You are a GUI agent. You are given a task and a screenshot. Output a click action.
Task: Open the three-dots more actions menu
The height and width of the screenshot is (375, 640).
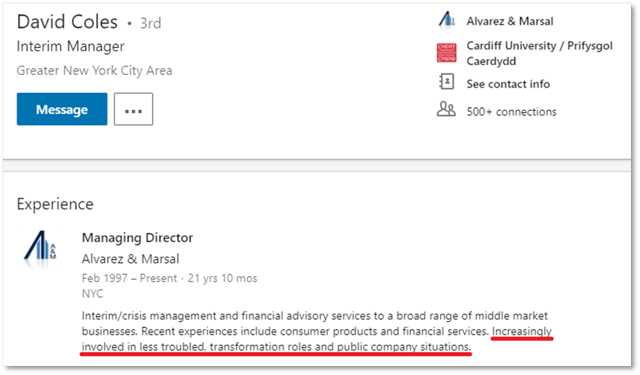click(133, 109)
